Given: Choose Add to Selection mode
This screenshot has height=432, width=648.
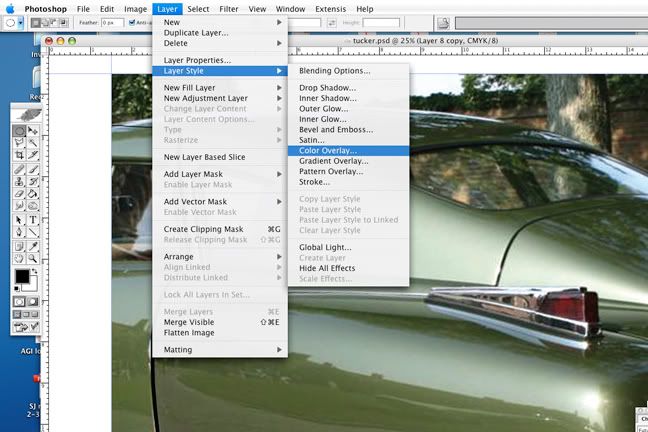Looking at the screenshot, I should [x=45, y=23].
